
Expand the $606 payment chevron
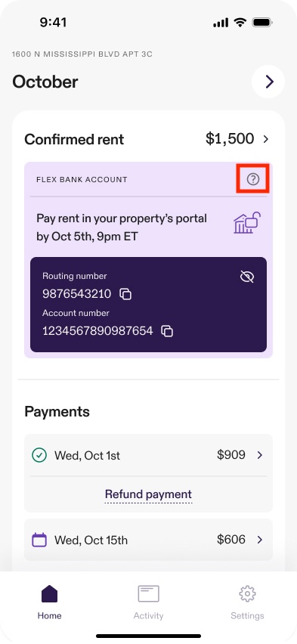coord(260,540)
